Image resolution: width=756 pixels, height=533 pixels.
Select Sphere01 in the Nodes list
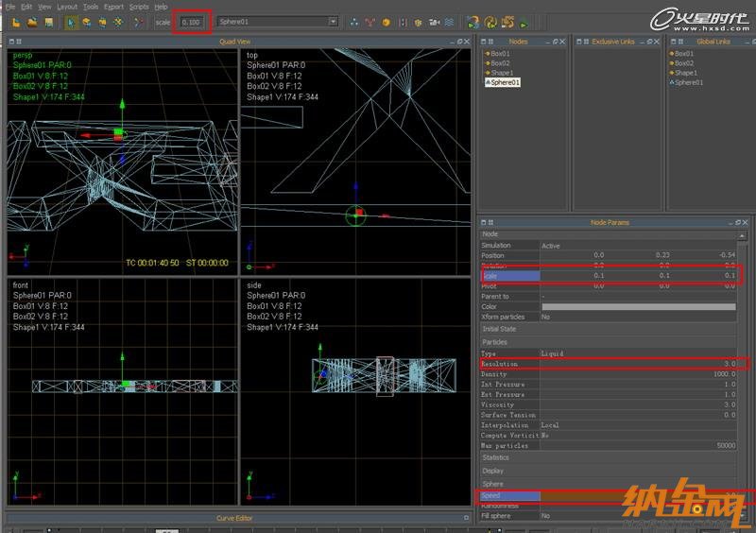(x=504, y=82)
